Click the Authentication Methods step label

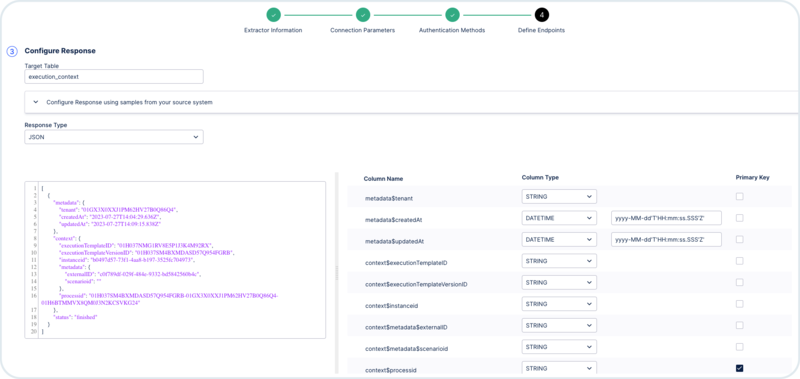(452, 30)
